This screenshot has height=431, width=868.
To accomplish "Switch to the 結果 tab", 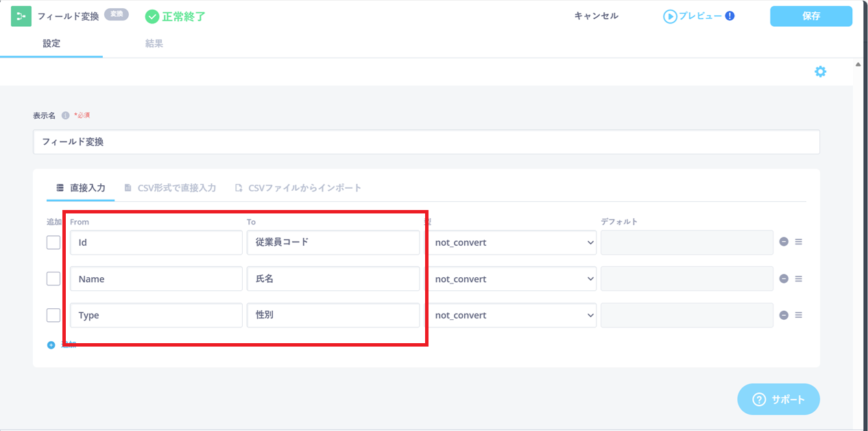I will point(154,43).
